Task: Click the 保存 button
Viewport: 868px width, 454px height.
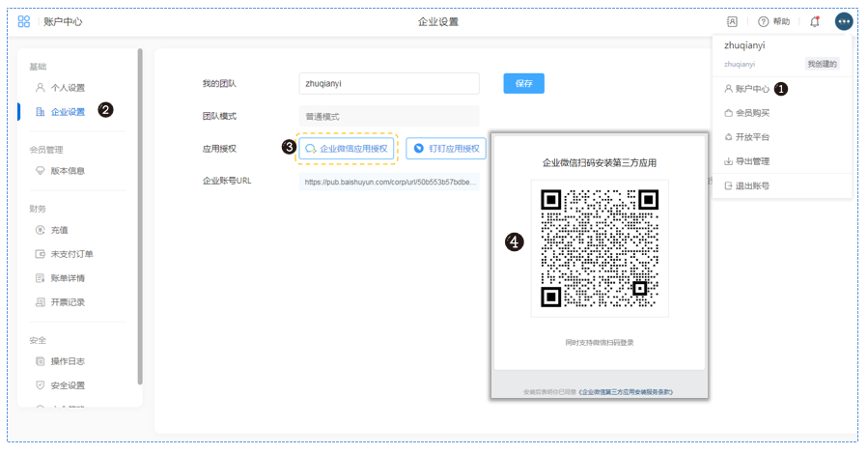Action: (523, 84)
